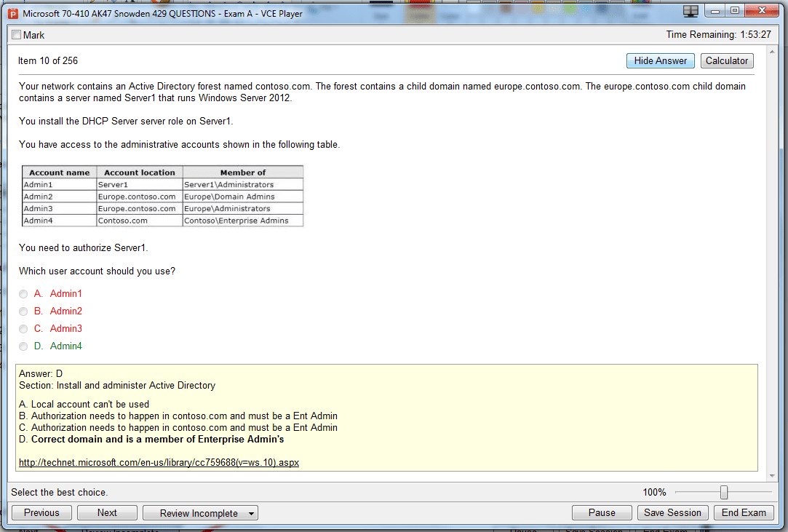Screen dimensions: 788x532
Task: Click the Item 10 of 256 label
Action: coord(48,61)
